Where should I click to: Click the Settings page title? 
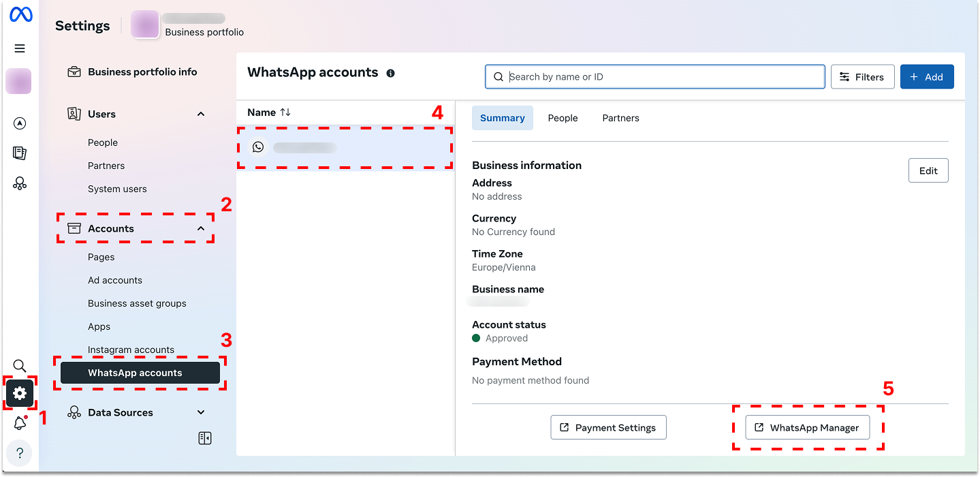[x=82, y=26]
